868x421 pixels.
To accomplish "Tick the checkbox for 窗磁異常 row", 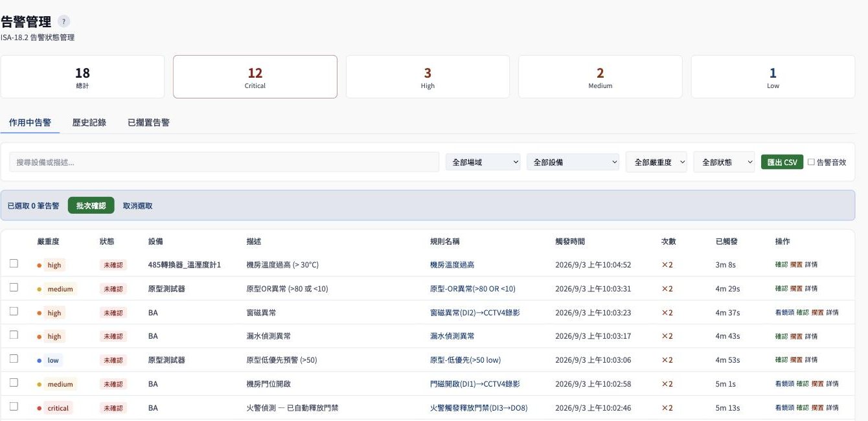I will pos(14,312).
